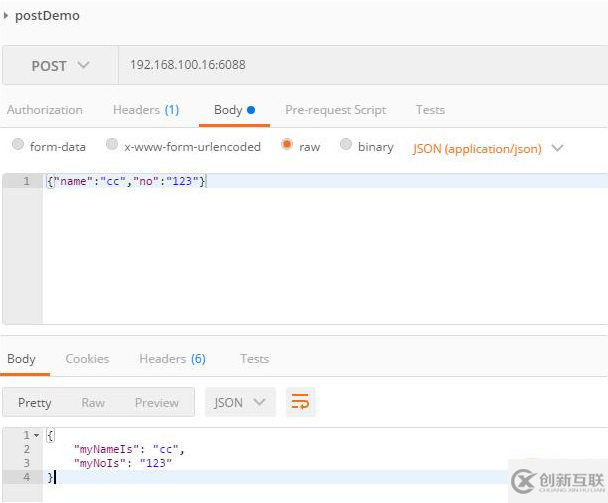The height and width of the screenshot is (503, 608).
Task: Open the Pre-request Script tab
Action: coord(335,110)
